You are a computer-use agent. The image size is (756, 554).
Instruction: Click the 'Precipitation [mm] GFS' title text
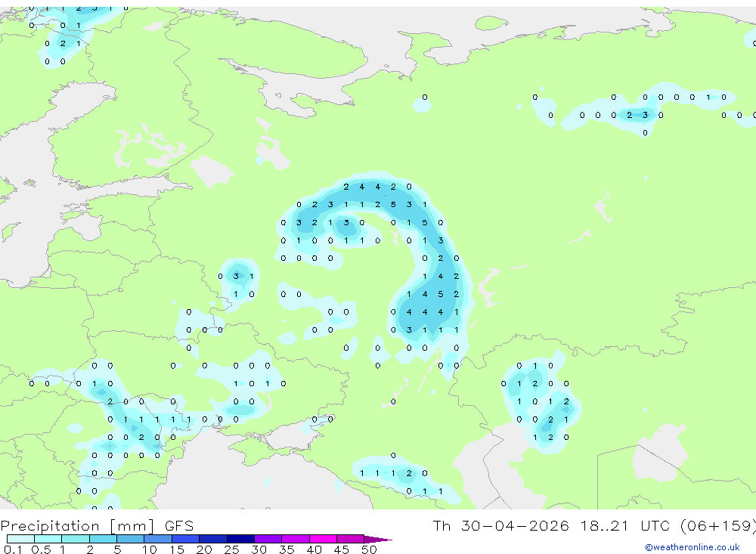coord(97,525)
